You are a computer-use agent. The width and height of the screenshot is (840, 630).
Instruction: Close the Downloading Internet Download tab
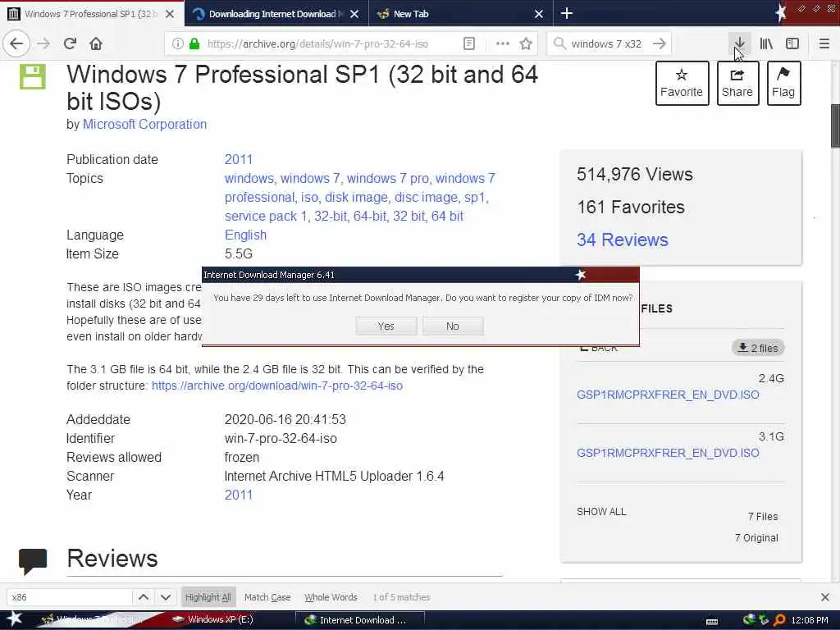pos(354,14)
